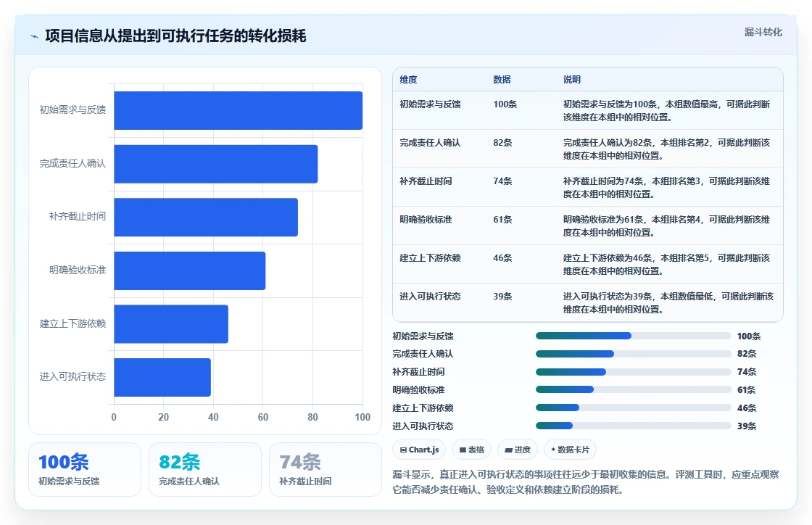This screenshot has height=525, width=812.
Task: Select table cell 建立上下游依赖
Action: 430,258
